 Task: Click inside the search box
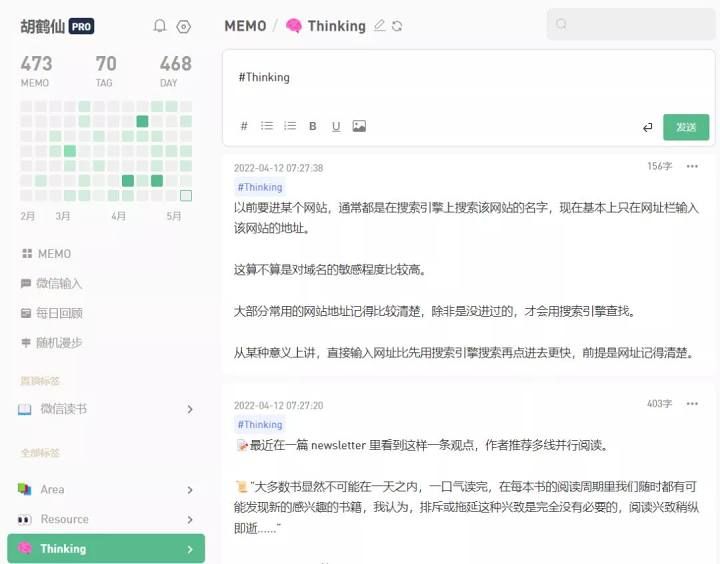click(631, 24)
